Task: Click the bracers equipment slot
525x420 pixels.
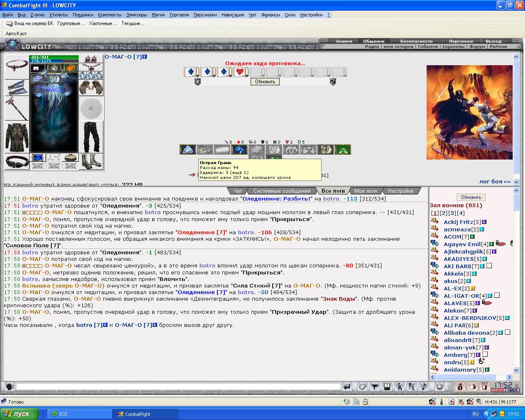Action: [x=17, y=87]
